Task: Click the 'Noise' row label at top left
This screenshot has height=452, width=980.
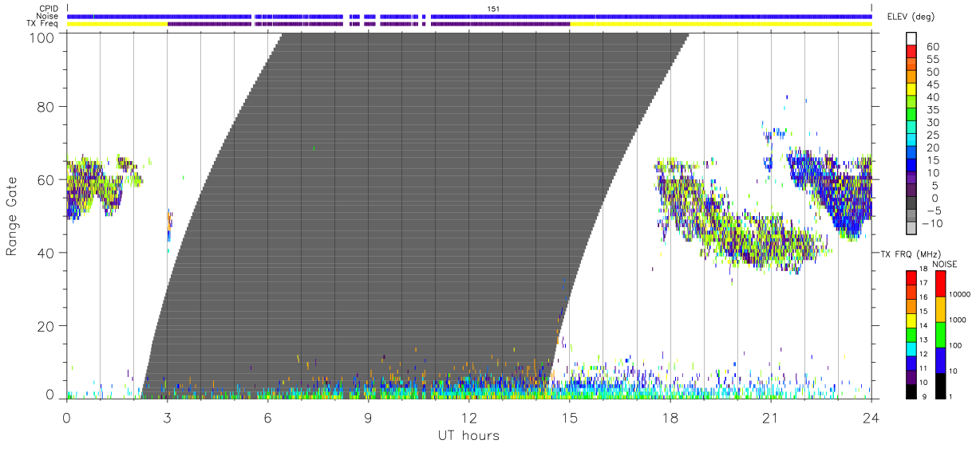Action: 49,16
